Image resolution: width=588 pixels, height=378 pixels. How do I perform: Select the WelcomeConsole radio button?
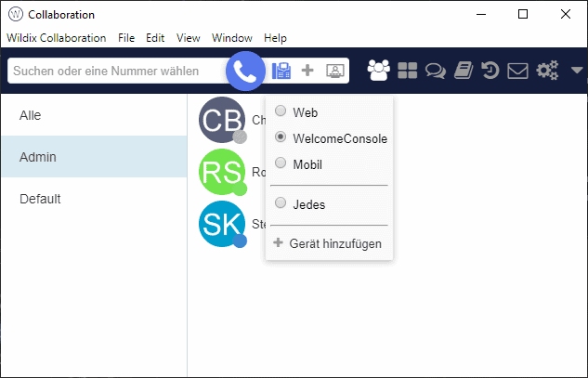coord(281,137)
